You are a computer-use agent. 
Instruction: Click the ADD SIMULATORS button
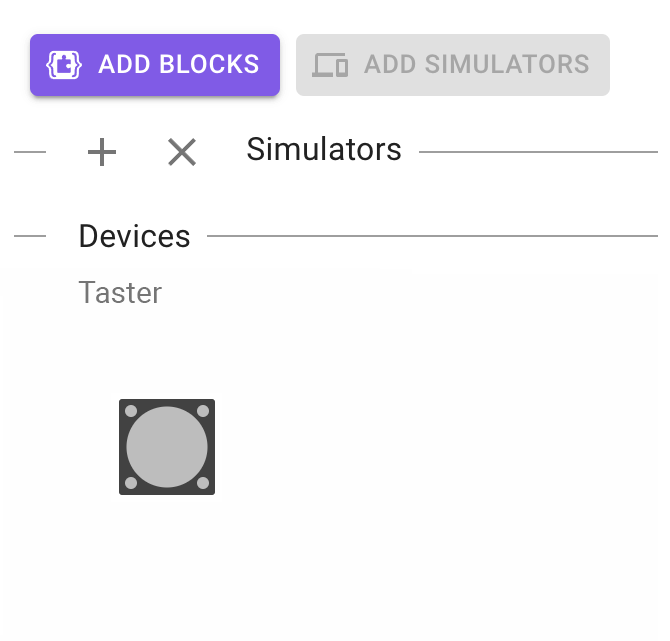tap(452, 65)
